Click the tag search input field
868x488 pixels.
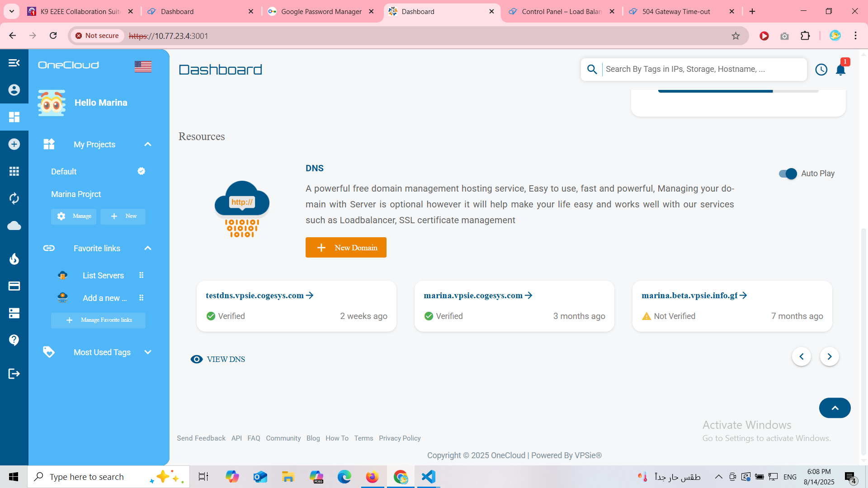pyautogui.click(x=703, y=69)
